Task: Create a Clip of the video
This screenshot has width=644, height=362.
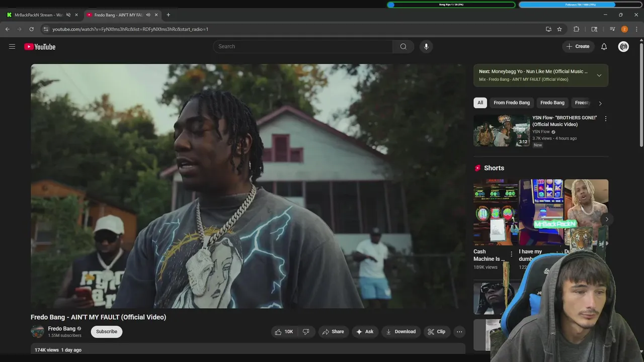Action: 436,332
